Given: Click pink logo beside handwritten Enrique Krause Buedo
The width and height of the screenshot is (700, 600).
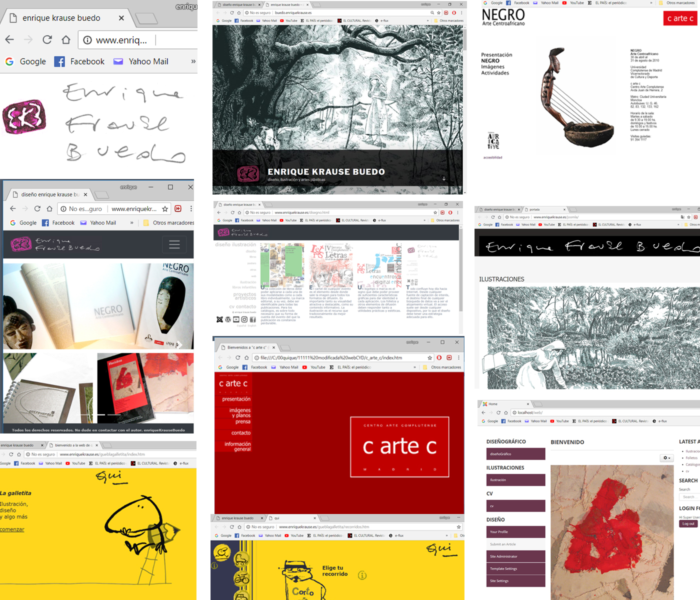Looking at the screenshot, I should (24, 117).
